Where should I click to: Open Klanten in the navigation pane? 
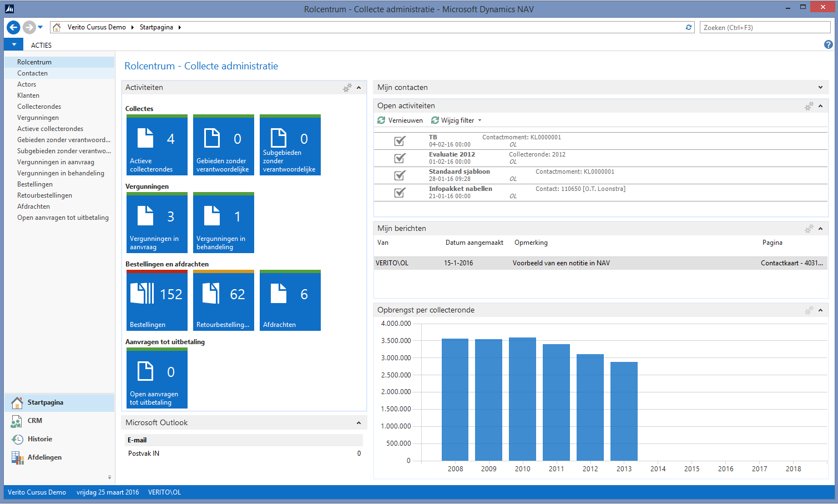point(59,95)
